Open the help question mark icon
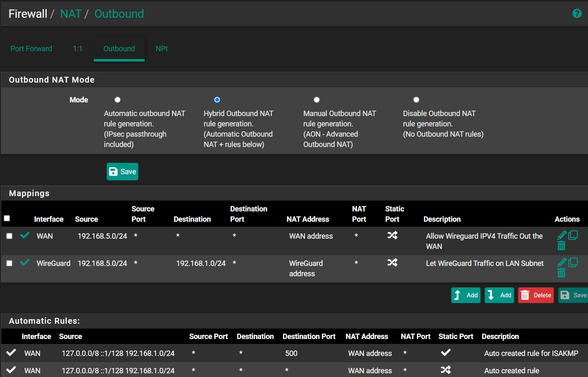The image size is (588, 377). [x=577, y=14]
